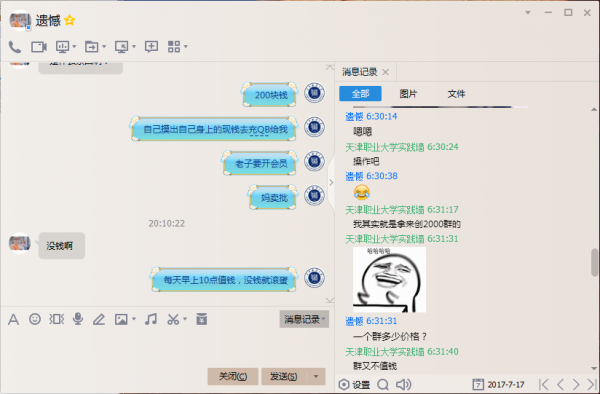Click the 20:10:22 timestamp
Viewport: 600px width, 394px height.
(166, 223)
